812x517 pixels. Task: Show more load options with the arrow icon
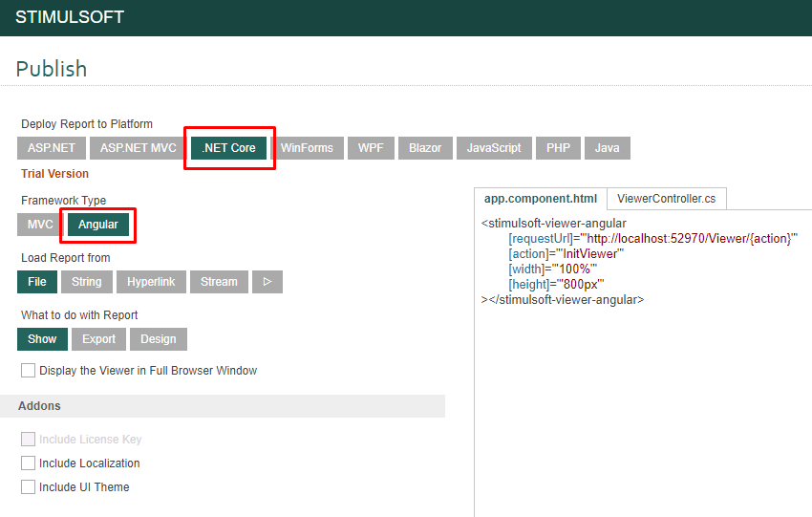point(267,282)
